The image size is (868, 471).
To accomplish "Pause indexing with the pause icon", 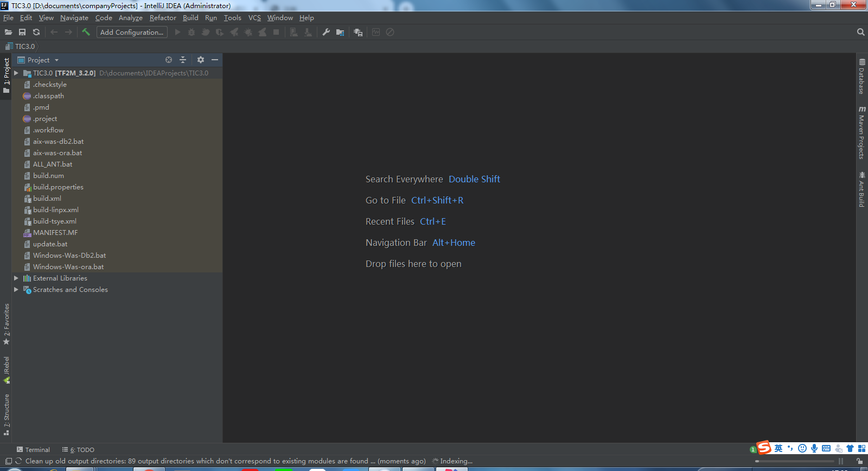I will 841,461.
